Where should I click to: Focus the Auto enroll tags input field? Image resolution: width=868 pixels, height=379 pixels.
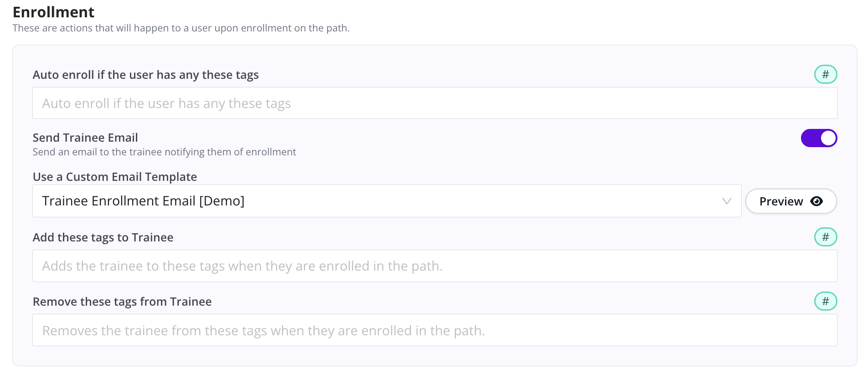tap(434, 103)
